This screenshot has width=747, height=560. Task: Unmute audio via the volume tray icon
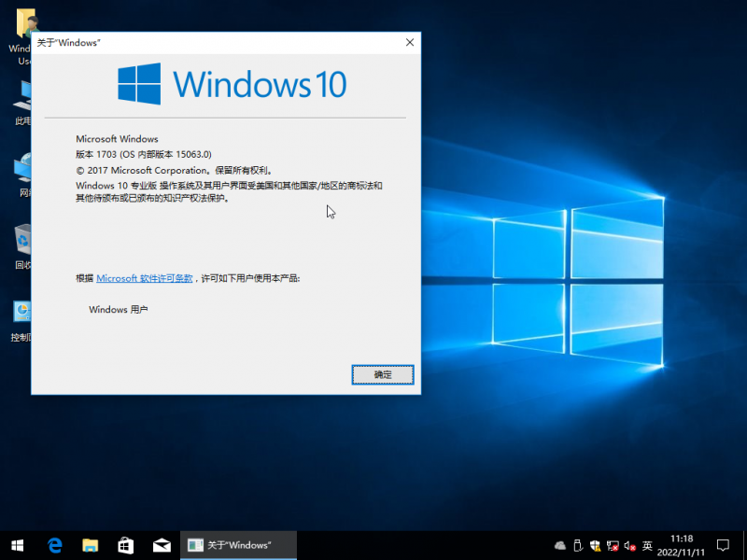pyautogui.click(x=627, y=545)
